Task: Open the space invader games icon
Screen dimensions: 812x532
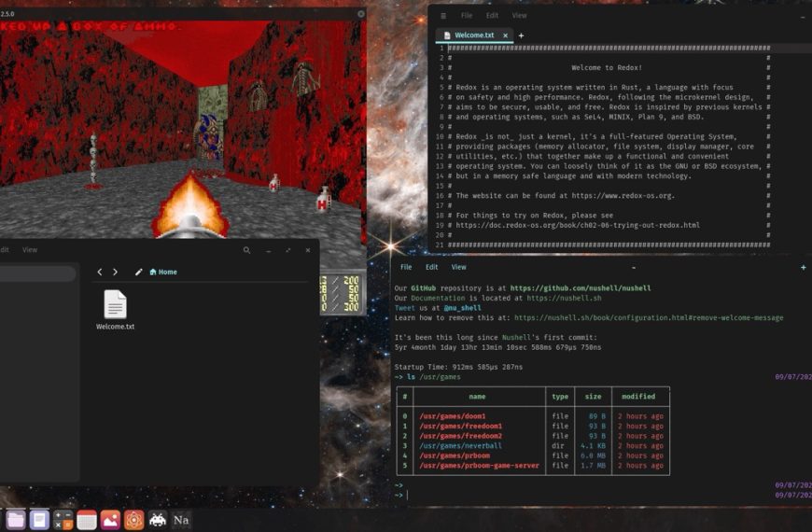Action: [x=158, y=520]
